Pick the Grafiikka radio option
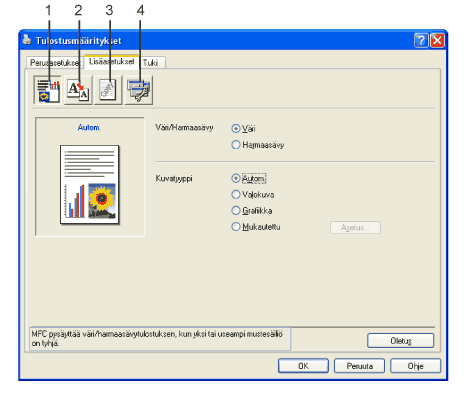Image resolution: width=472 pixels, height=408 pixels. click(x=236, y=211)
